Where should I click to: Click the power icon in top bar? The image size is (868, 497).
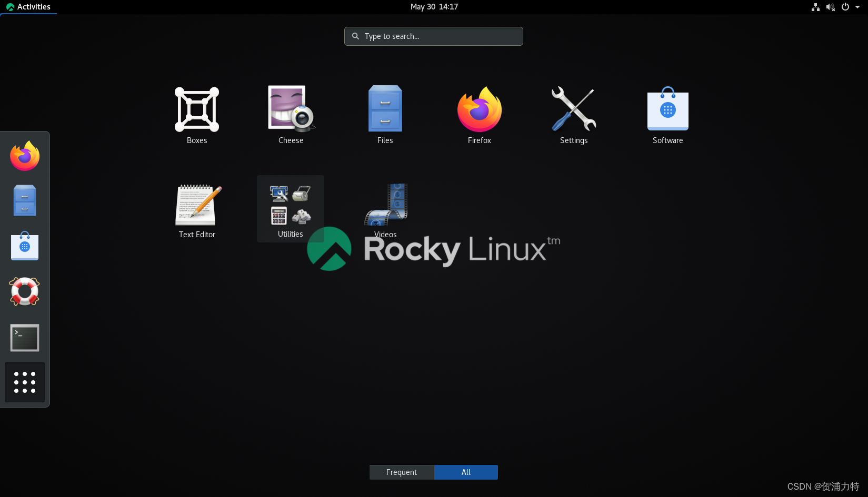[x=845, y=7]
